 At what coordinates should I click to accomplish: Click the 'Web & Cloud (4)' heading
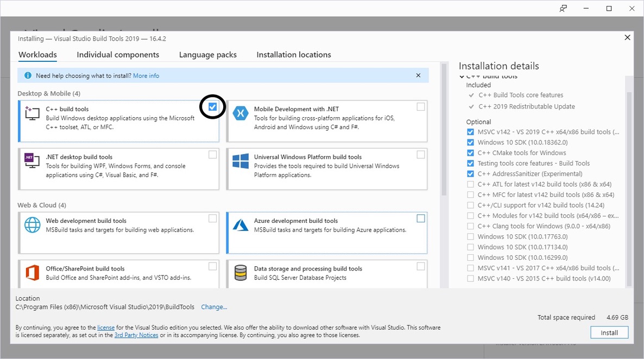(41, 205)
